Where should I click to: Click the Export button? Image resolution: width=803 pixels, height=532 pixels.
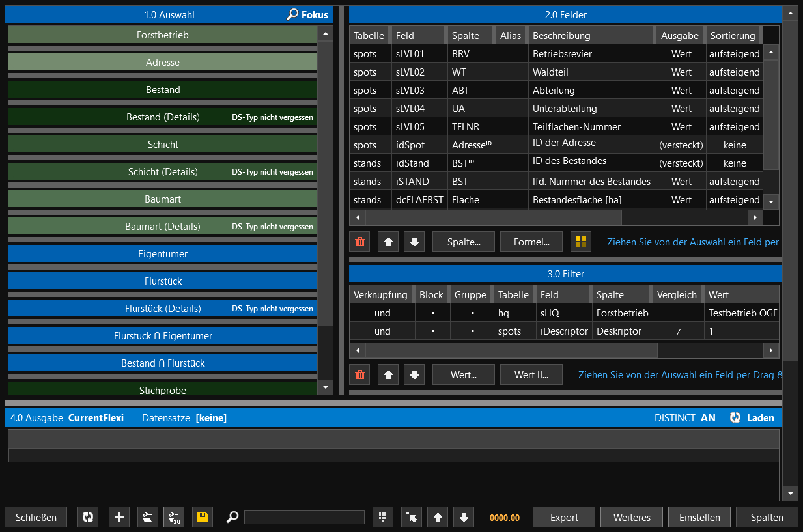tap(564, 517)
